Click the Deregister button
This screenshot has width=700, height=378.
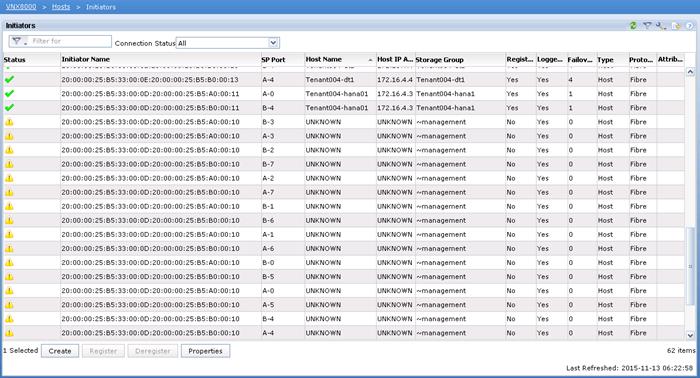tap(153, 351)
